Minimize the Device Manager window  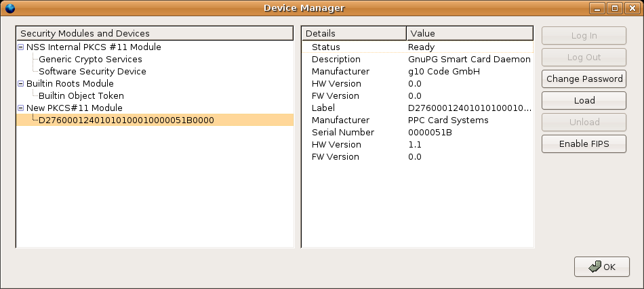[x=599, y=8]
